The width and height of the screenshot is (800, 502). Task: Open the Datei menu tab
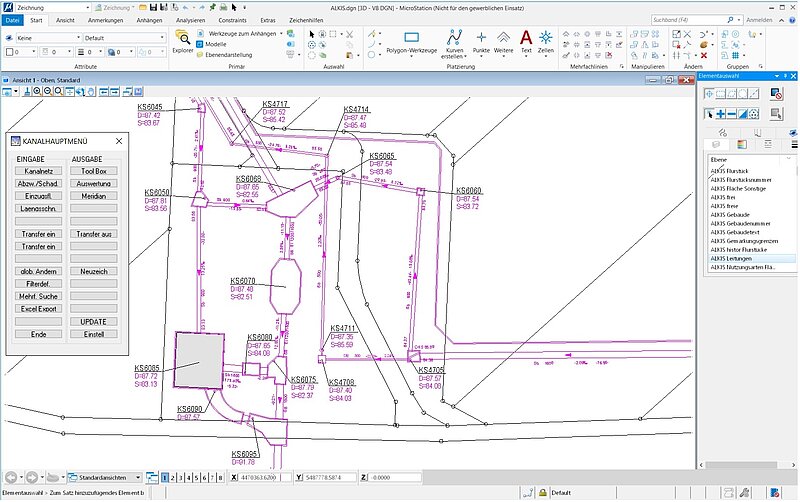click(x=12, y=20)
